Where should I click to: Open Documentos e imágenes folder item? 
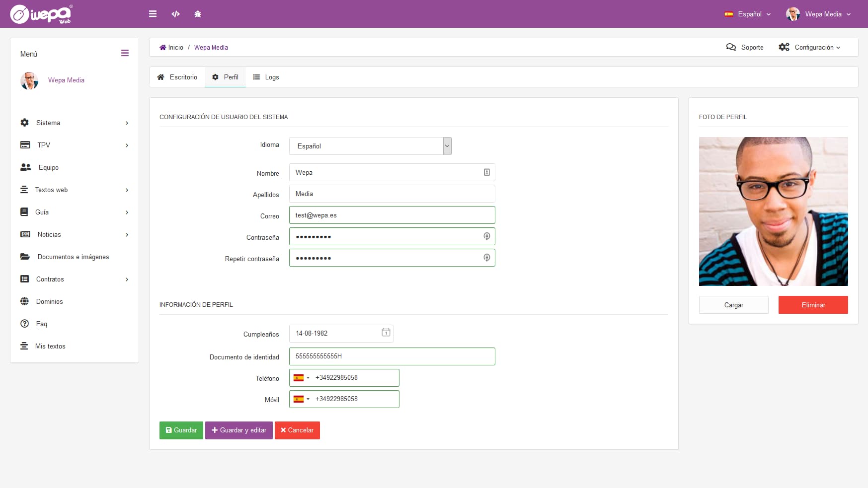click(73, 257)
